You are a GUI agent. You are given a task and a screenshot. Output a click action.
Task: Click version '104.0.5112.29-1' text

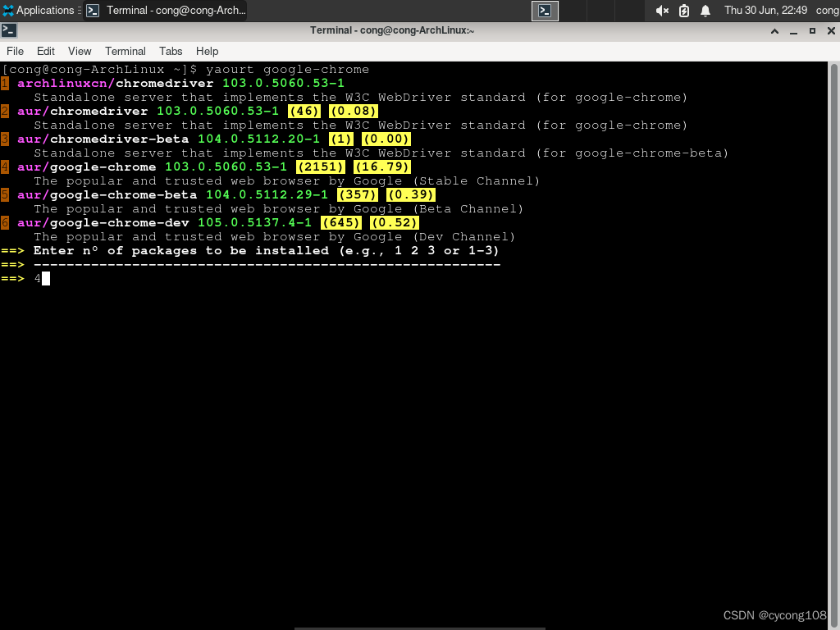click(267, 195)
